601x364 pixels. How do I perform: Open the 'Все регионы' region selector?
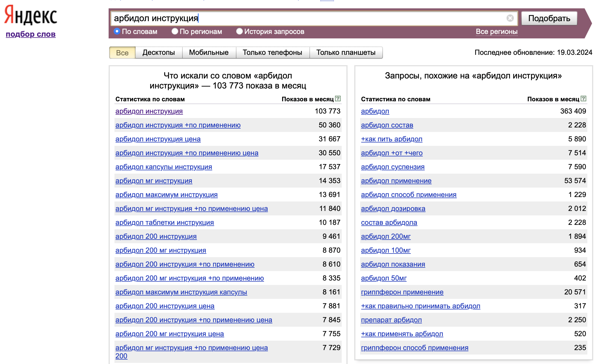click(x=497, y=32)
